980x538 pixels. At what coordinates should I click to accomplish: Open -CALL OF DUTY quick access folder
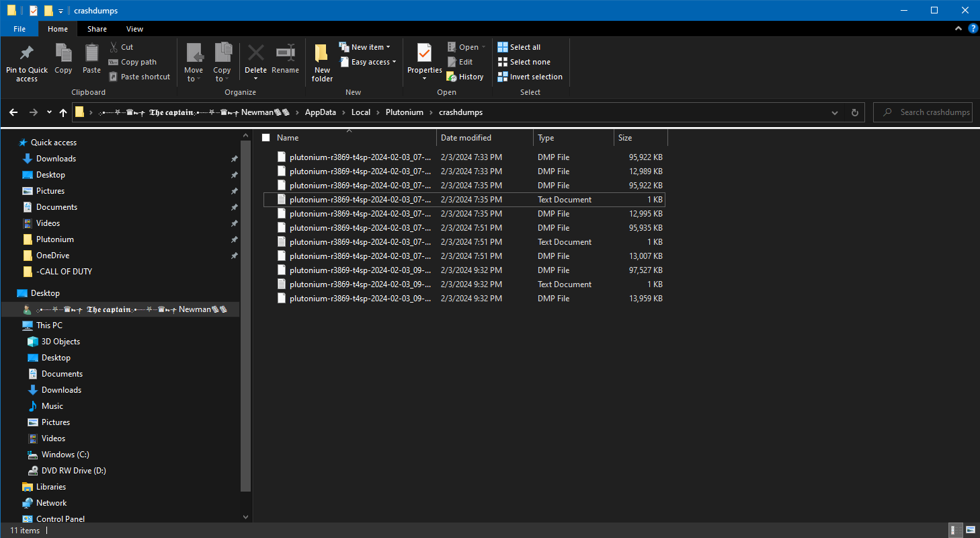point(64,272)
